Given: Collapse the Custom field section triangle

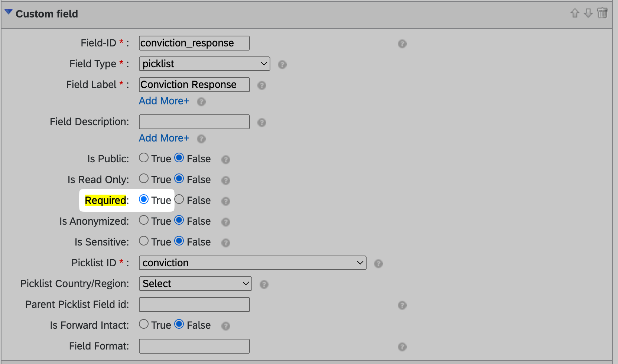Looking at the screenshot, I should [8, 12].
